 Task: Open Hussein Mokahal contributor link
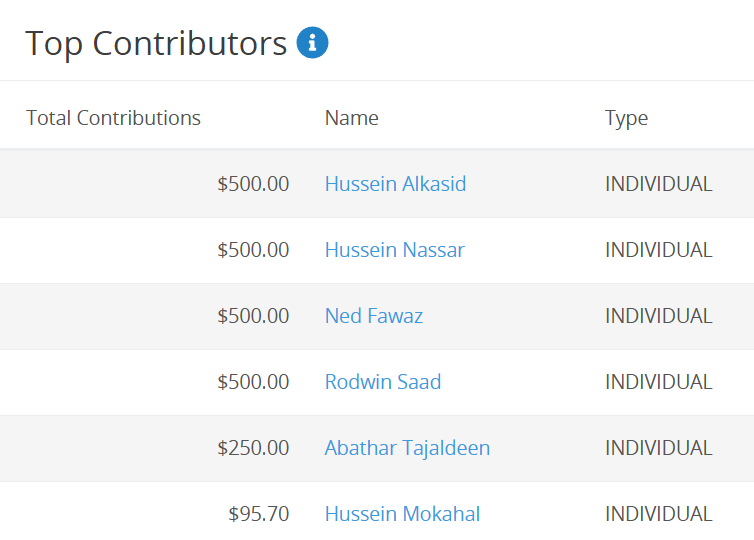[402, 514]
